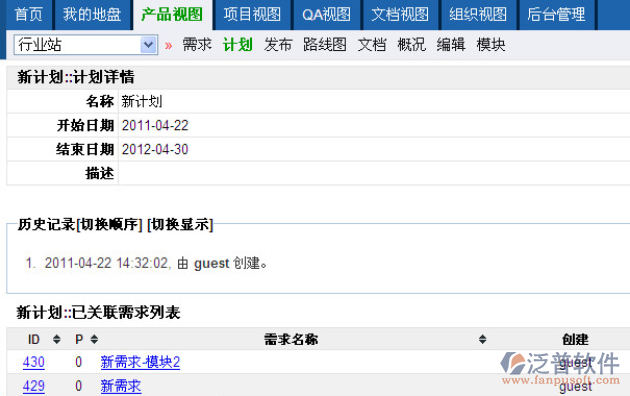Go to the 项目视图 tab

(x=252, y=15)
